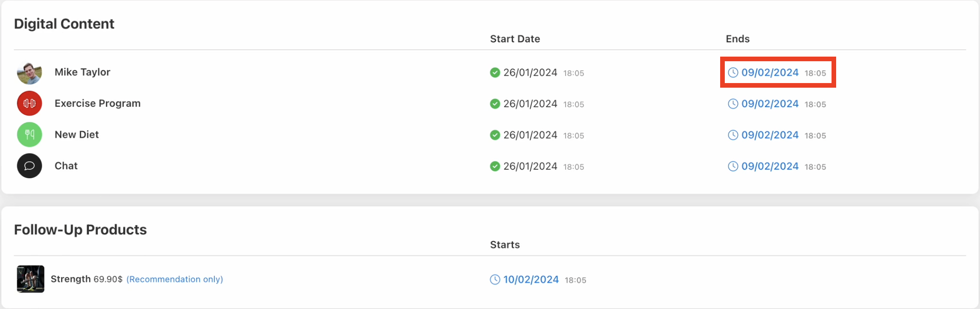Screen dimensions: 980x309
Task: Click the green checkmark on Exercise Program's start date
Action: [x=495, y=103]
